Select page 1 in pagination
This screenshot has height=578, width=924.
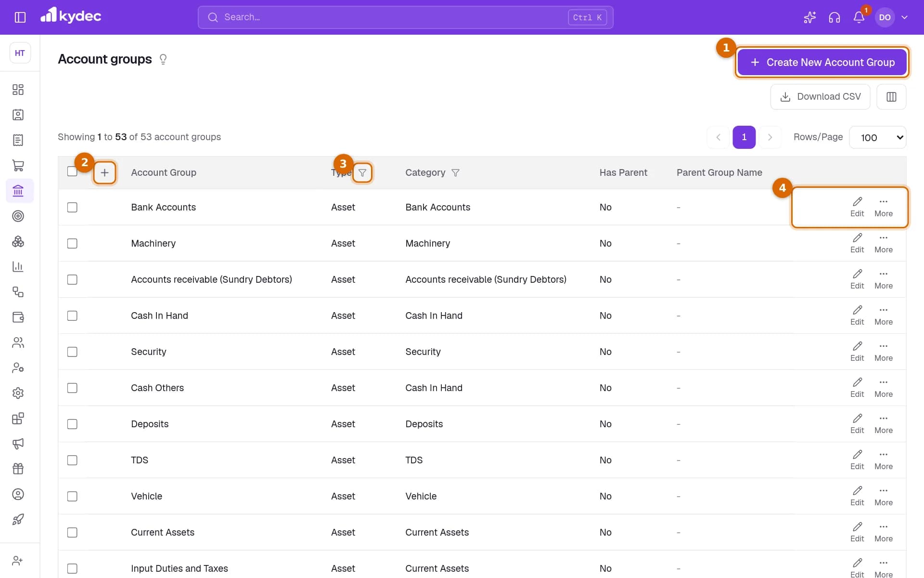[x=744, y=137]
